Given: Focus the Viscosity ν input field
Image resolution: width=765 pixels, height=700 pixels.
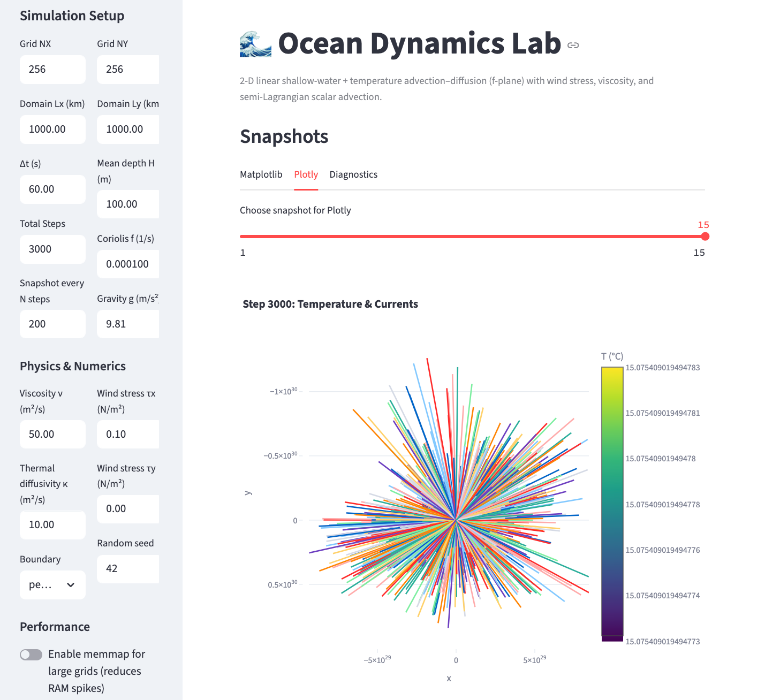Looking at the screenshot, I should pyautogui.click(x=52, y=435).
